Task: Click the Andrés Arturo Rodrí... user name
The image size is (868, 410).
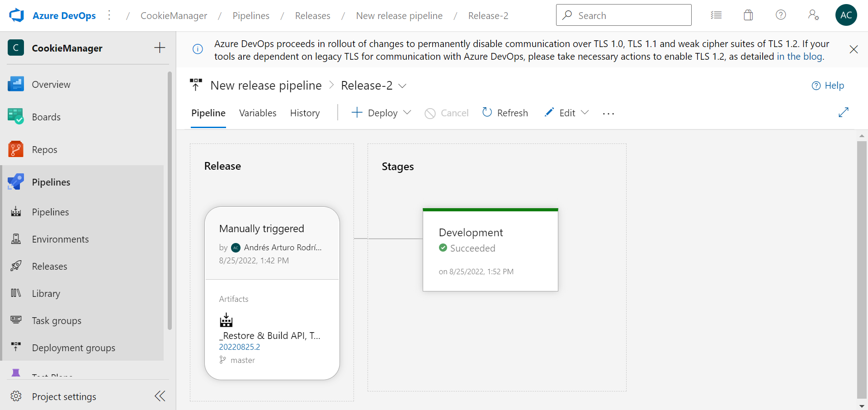Action: pyautogui.click(x=283, y=248)
